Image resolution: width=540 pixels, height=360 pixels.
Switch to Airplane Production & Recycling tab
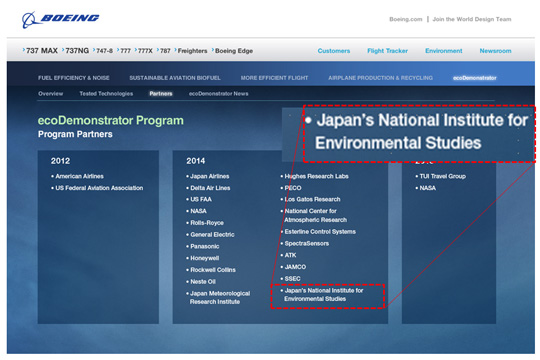click(381, 78)
